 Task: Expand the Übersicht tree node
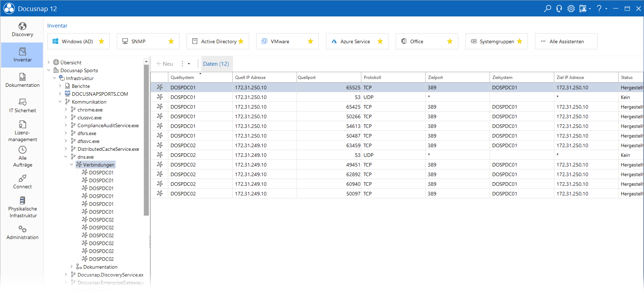point(49,63)
